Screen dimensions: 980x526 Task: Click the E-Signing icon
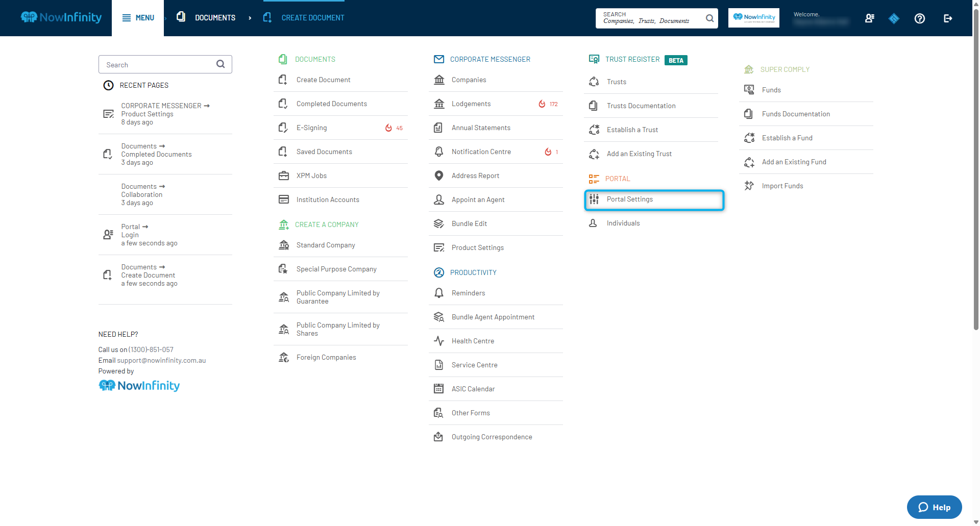tap(283, 128)
